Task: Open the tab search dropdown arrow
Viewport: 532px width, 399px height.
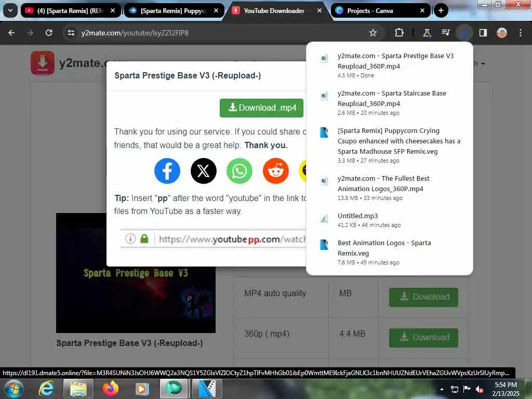Action: tap(10, 10)
